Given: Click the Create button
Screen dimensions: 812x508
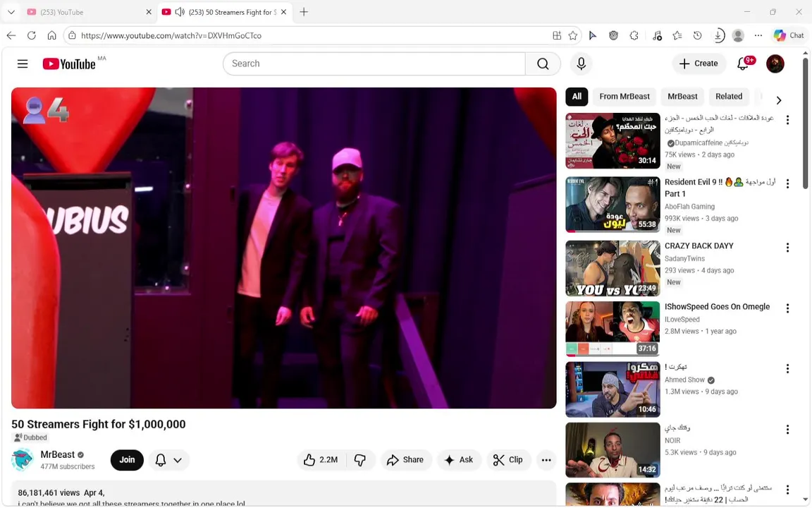Looking at the screenshot, I should [698, 64].
